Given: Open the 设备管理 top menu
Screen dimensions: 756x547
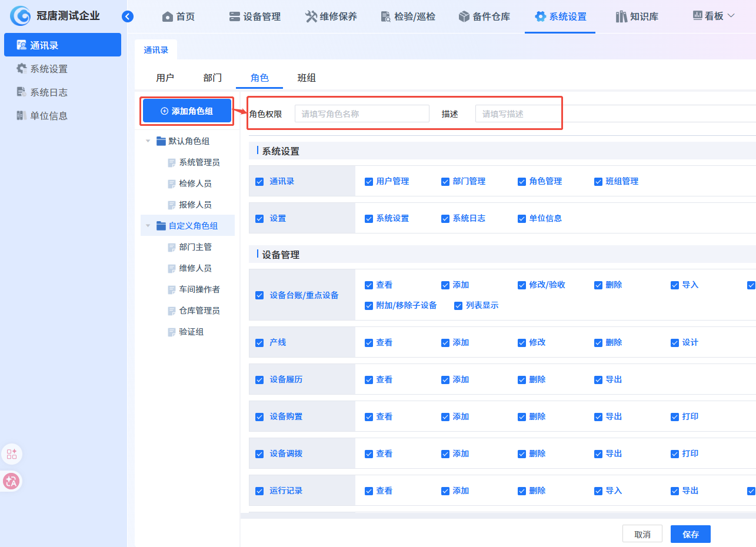Looking at the screenshot, I should tap(255, 16).
